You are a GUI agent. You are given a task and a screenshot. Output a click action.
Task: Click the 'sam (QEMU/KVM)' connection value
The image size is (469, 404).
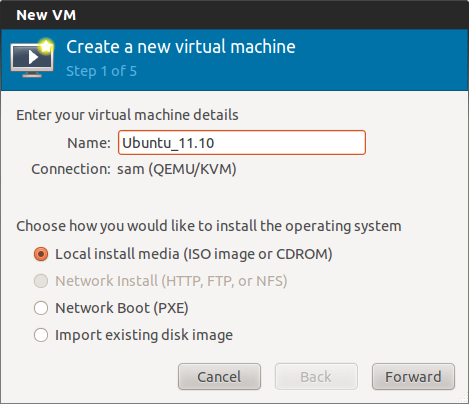click(177, 169)
